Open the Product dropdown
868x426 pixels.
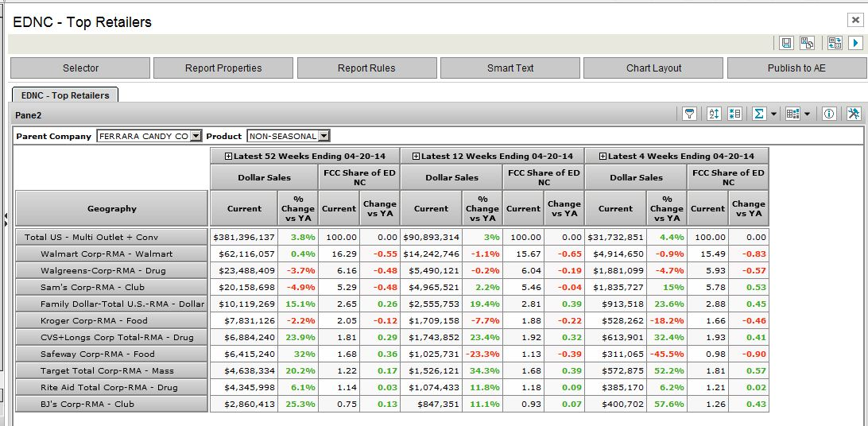(324, 136)
